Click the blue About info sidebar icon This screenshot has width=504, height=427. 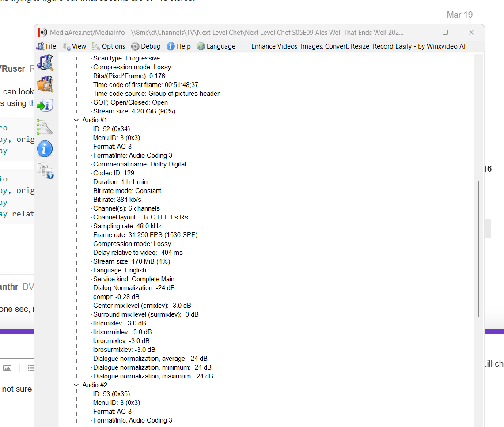45,149
